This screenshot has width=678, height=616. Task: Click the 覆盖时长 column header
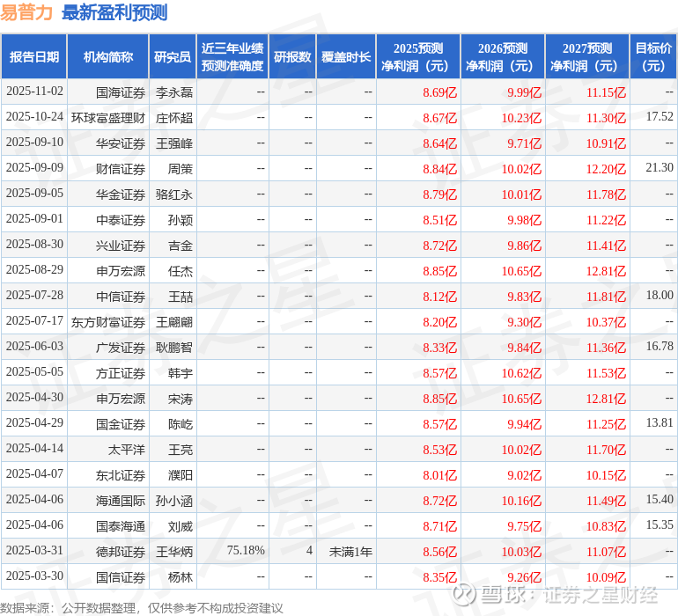coord(346,56)
